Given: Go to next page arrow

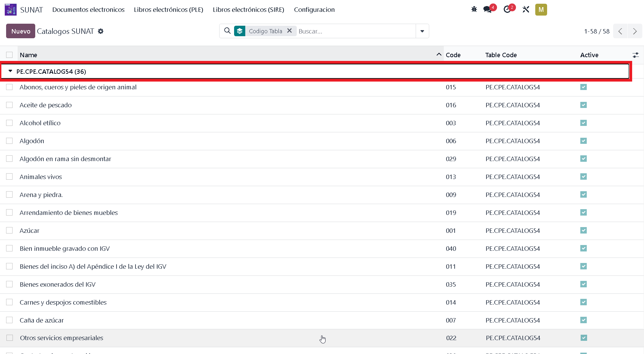Looking at the screenshot, I should [x=635, y=31].
